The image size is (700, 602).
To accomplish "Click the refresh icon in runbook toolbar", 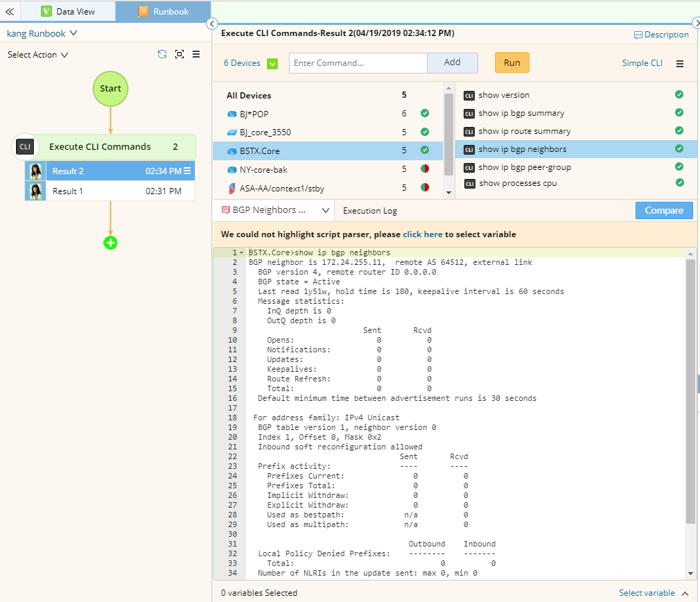I will 162,54.
